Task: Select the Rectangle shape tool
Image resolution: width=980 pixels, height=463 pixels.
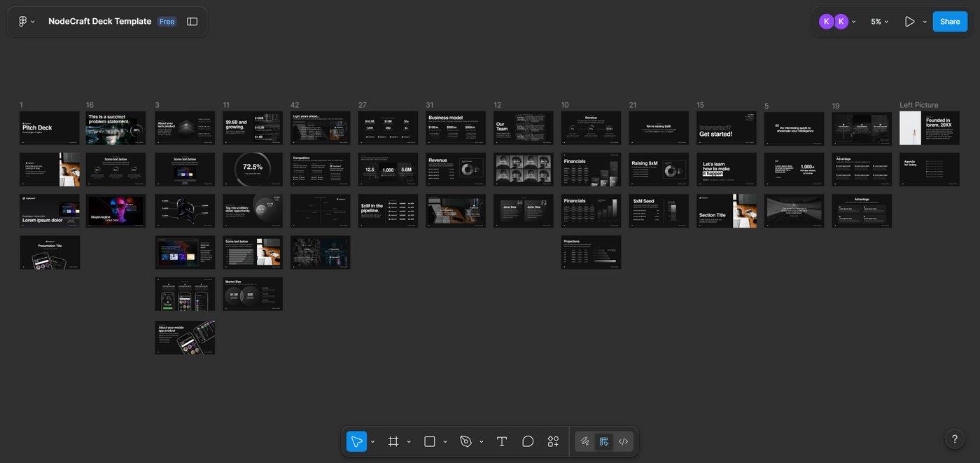Action: 430,441
